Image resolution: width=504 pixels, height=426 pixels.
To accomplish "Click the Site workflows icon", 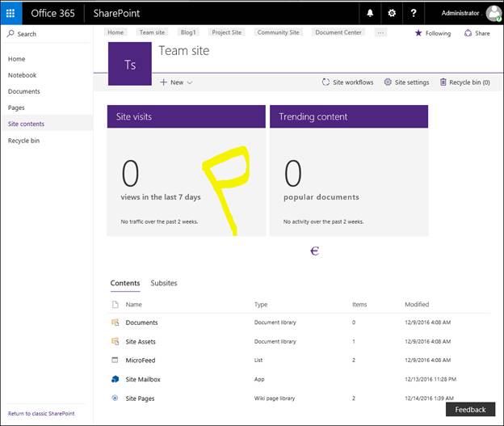I will [x=325, y=82].
